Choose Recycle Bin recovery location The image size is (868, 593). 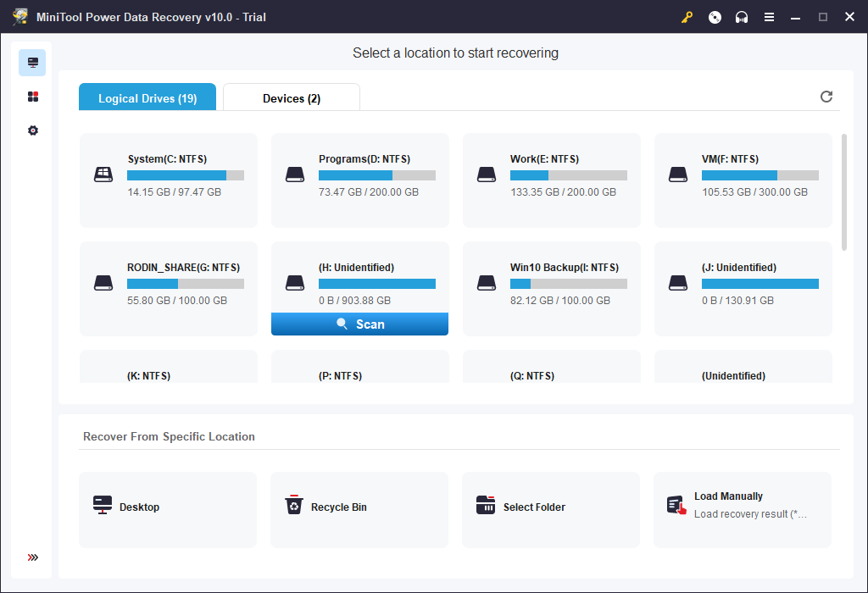359,509
